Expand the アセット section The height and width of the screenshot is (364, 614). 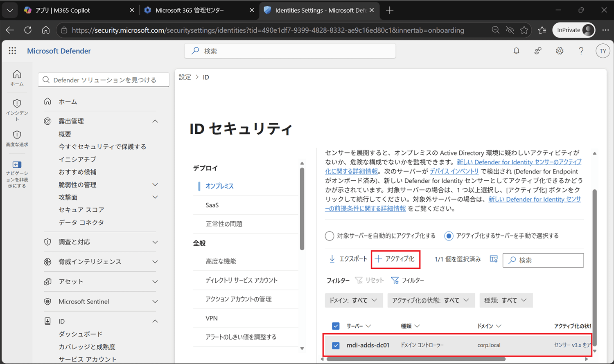155,282
